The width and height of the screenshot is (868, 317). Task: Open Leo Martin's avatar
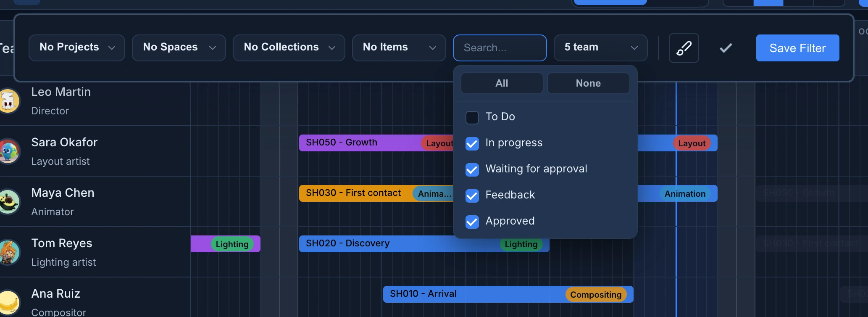[8, 101]
